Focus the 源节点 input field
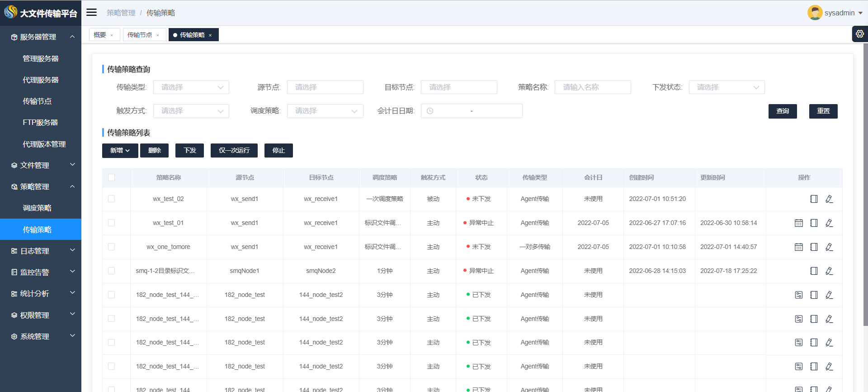 tap(325, 87)
